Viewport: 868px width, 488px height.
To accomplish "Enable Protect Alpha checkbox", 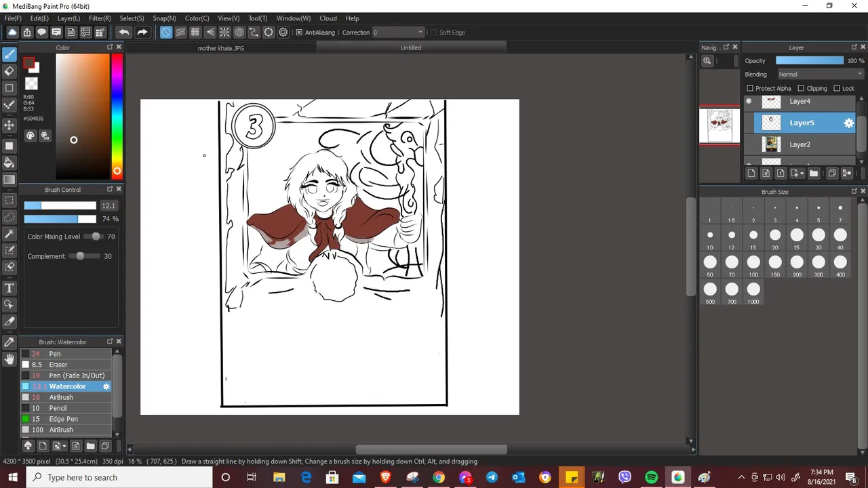I will (x=750, y=88).
